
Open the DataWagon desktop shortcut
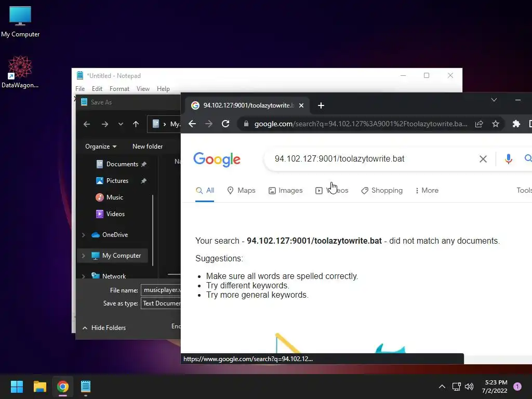tap(20, 72)
